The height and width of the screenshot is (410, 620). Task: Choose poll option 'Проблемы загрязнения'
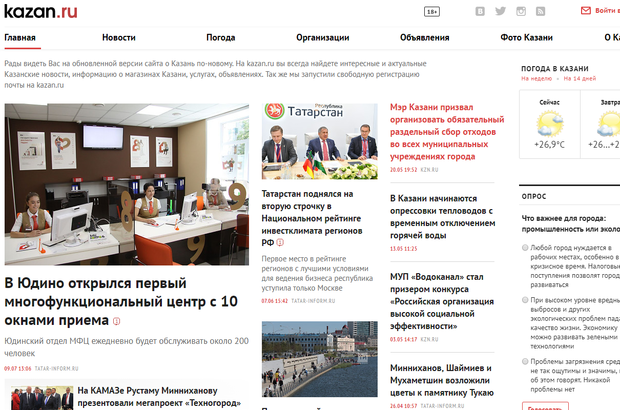[x=526, y=362]
